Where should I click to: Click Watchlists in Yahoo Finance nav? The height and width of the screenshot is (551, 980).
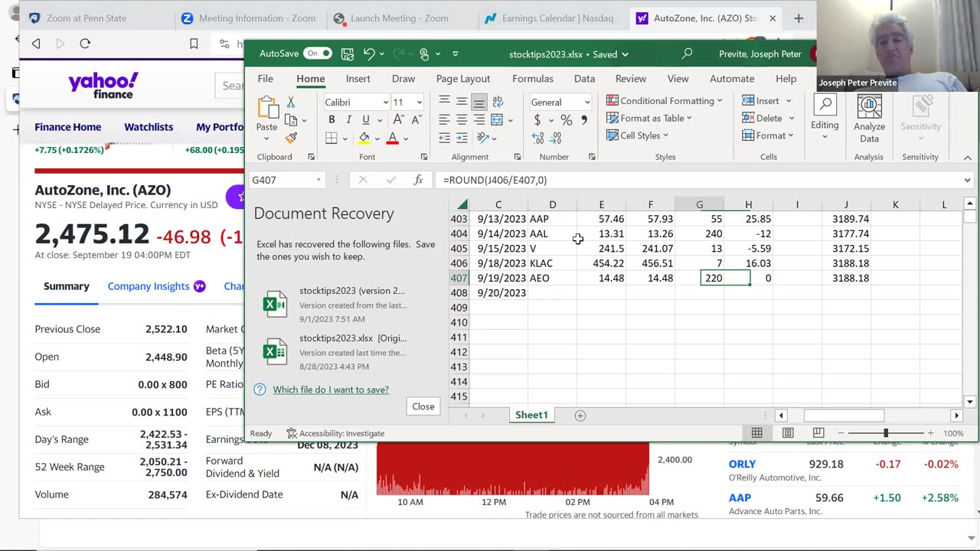point(149,127)
